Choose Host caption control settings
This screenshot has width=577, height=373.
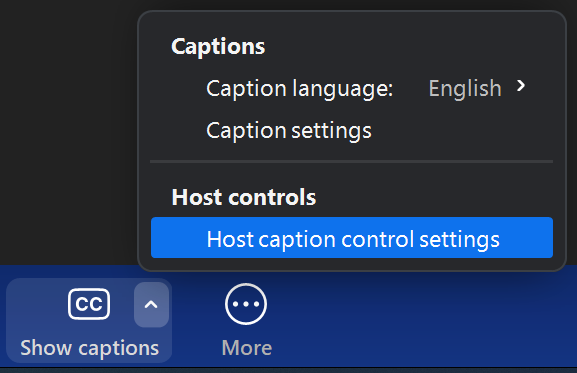click(x=352, y=238)
